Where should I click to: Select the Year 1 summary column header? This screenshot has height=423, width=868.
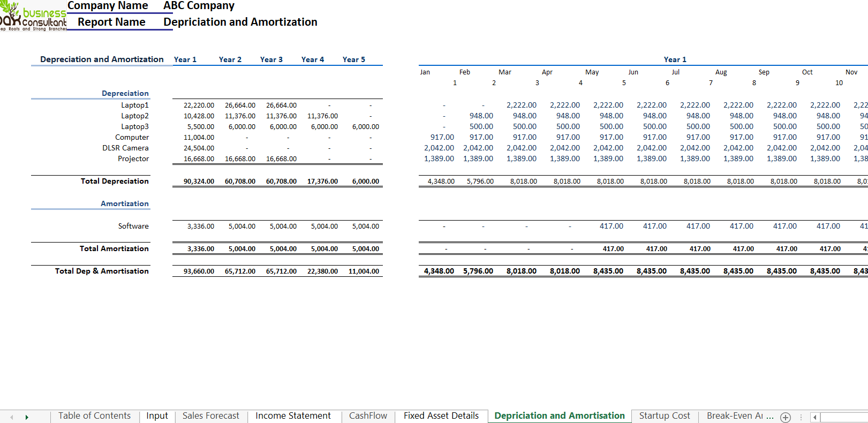185,59
